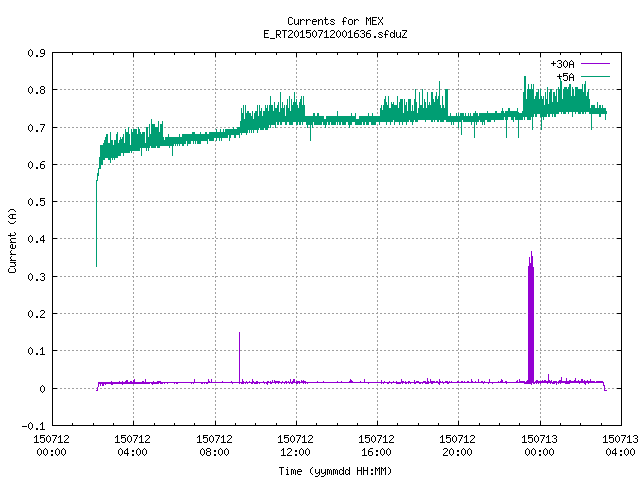Click the y-axis tick value 0.4
The height and width of the screenshot is (480, 640).
(x=36, y=239)
